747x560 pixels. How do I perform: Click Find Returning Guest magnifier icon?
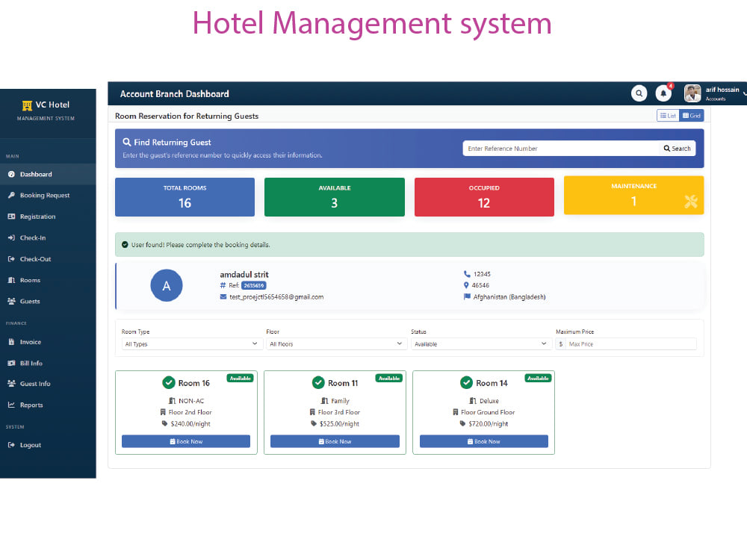coord(127,142)
